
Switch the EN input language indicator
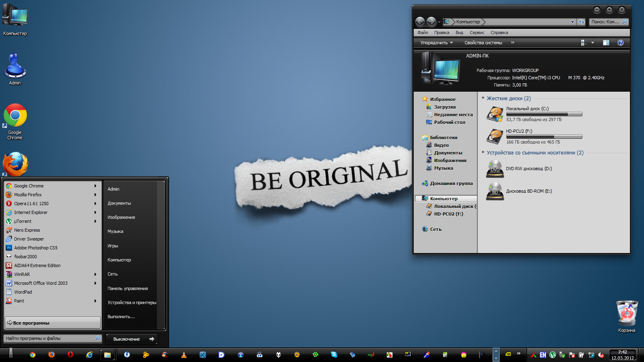click(x=543, y=355)
